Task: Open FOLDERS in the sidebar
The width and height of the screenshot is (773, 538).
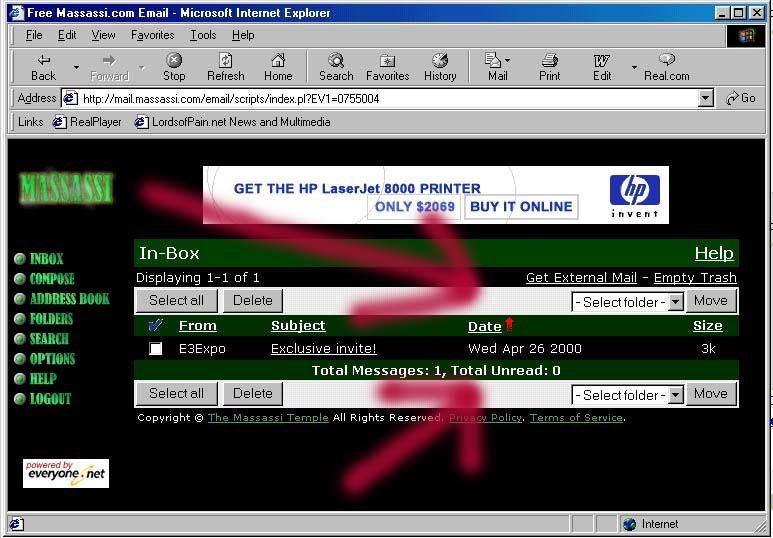Action: (x=51, y=319)
